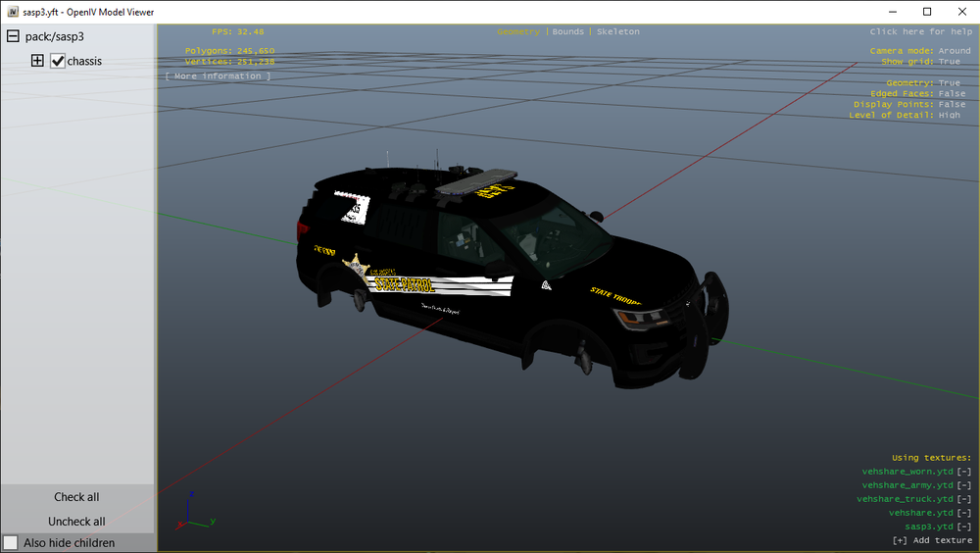Switch to the Bounds view tab
The image size is (980, 553).
568,31
